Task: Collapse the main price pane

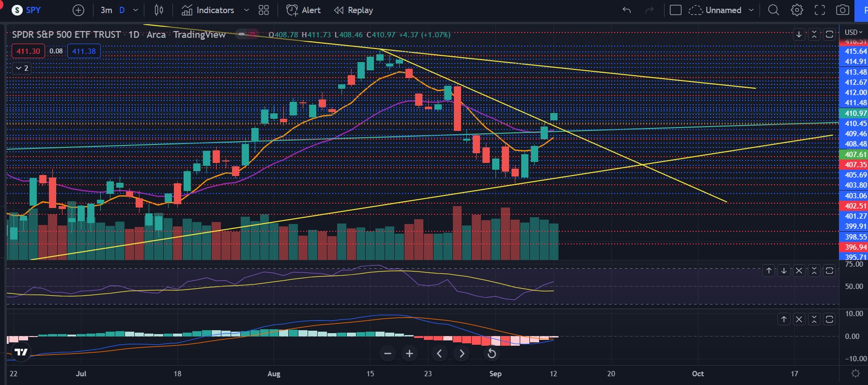Action: tap(814, 34)
